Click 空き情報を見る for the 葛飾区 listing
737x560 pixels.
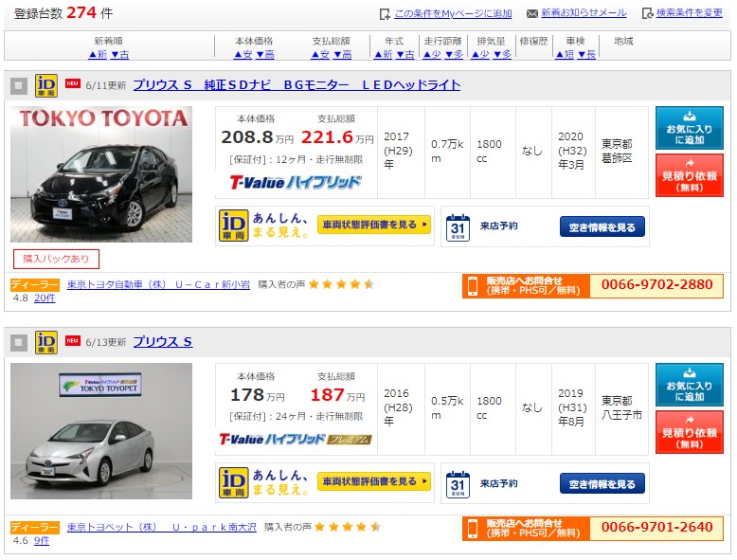602,227
